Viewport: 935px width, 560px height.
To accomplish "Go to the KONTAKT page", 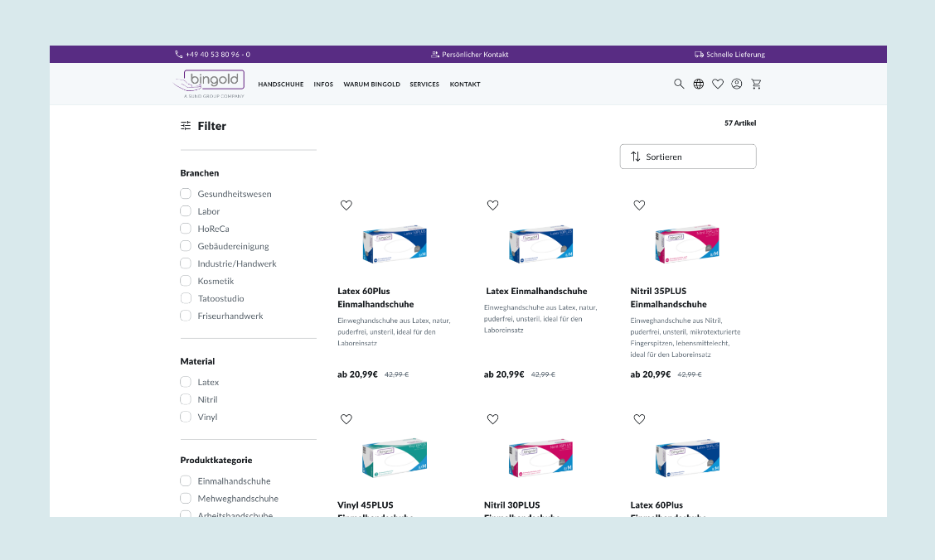I will pyautogui.click(x=465, y=84).
